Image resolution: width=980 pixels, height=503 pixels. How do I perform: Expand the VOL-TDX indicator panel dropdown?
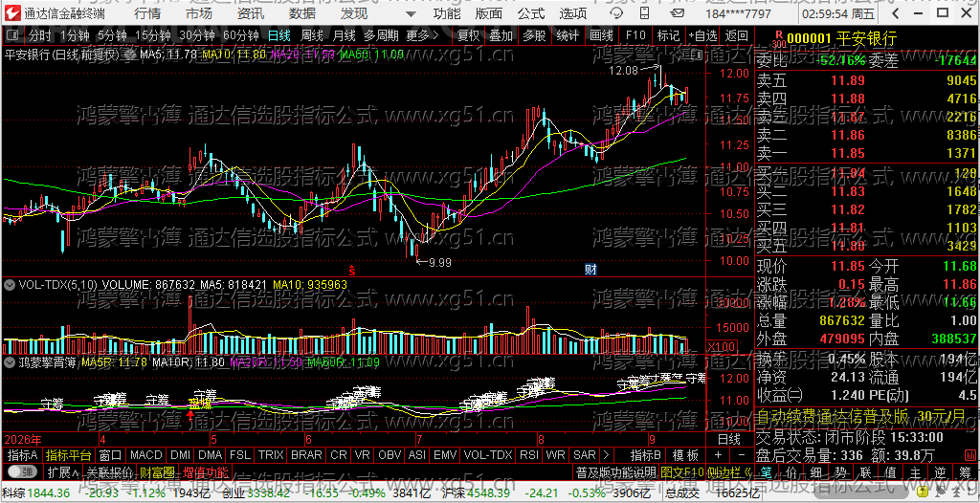tap(10, 285)
